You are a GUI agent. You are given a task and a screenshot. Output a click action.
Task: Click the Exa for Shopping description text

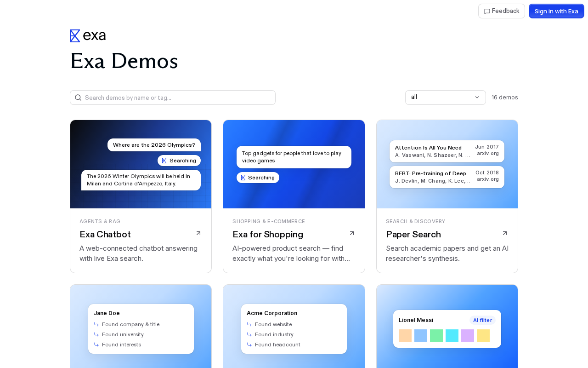(x=291, y=253)
